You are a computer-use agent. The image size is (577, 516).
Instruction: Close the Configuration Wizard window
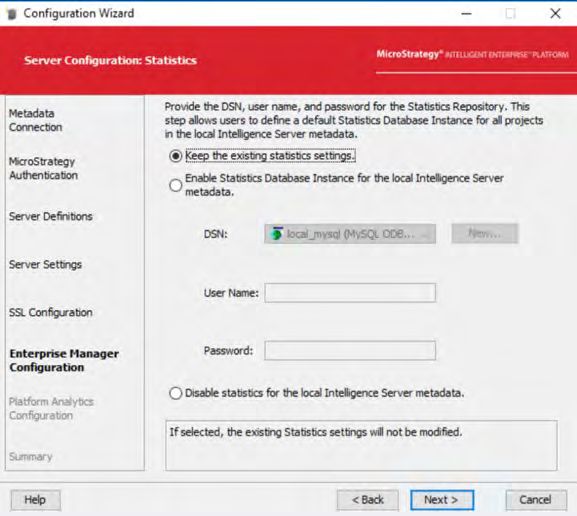[x=555, y=14]
